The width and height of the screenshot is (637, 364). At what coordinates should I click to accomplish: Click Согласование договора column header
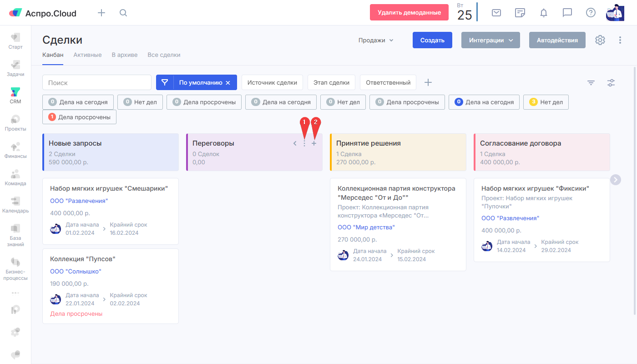pos(542,152)
